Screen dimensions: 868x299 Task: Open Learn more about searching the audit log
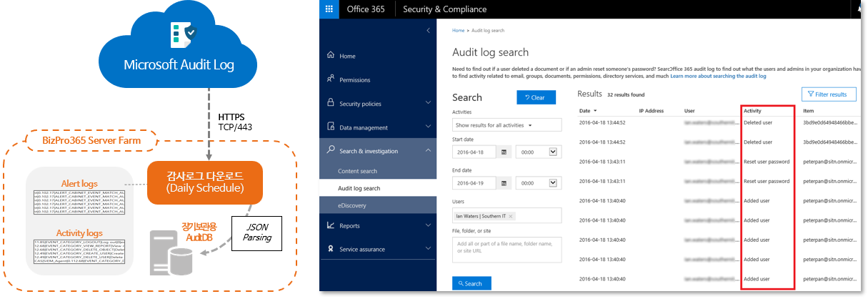tap(718, 76)
